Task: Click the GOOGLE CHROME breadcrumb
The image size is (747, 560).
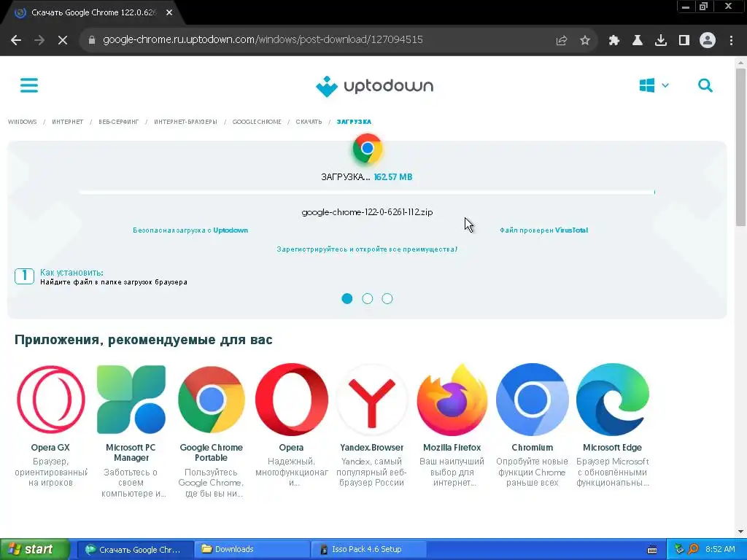Action: pos(257,122)
